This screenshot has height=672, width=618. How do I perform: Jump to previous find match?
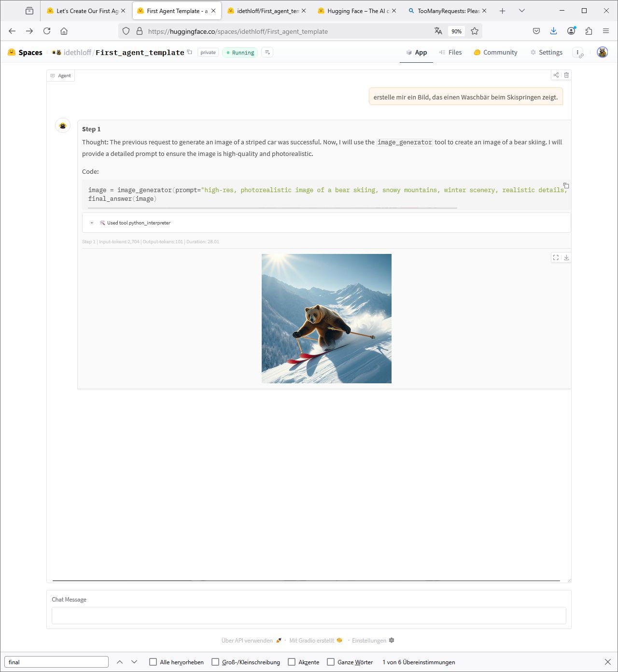[120, 662]
